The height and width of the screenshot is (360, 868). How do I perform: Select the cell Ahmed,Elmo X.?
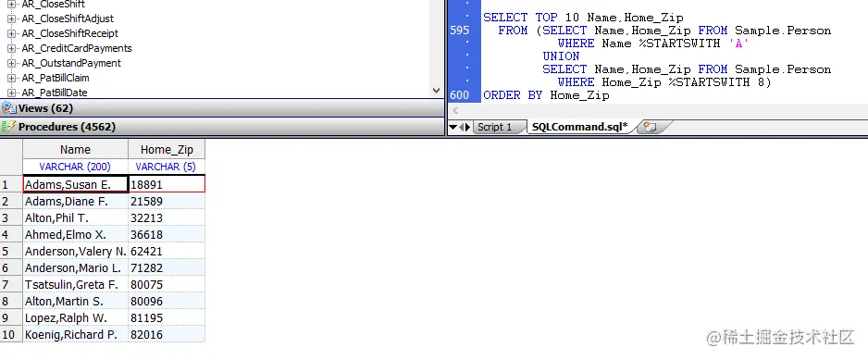[76, 235]
